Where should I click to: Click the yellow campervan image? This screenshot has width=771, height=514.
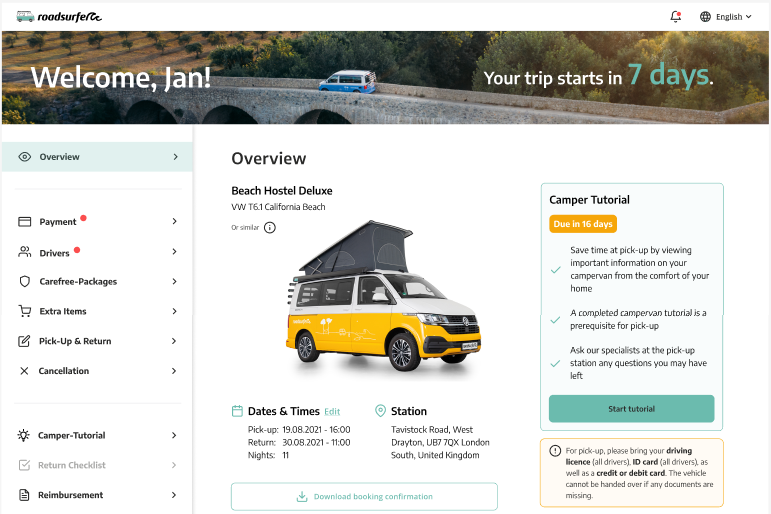point(384,300)
